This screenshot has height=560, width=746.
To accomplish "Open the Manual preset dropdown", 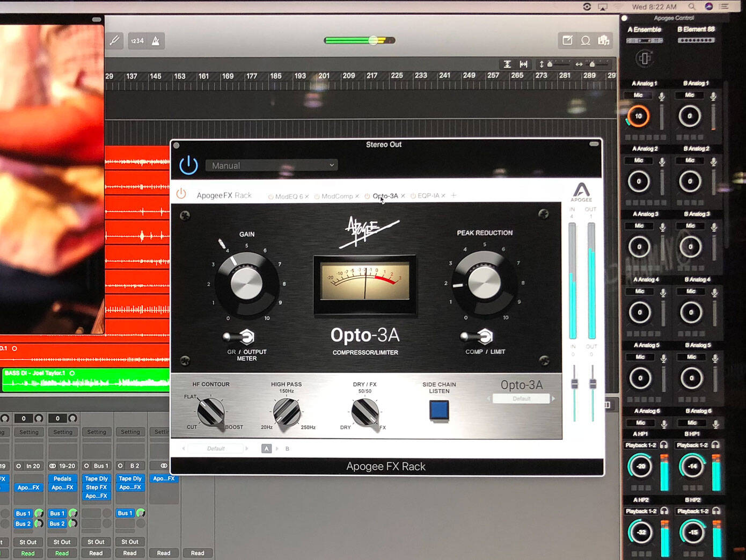I will coord(272,165).
